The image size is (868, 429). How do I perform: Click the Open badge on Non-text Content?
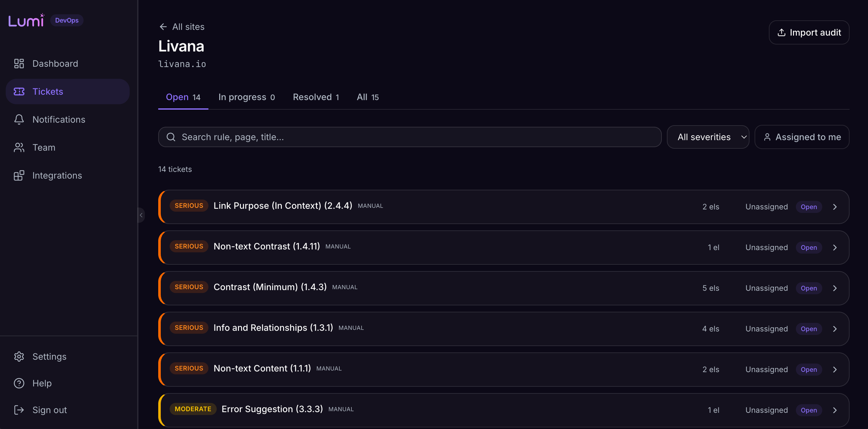click(x=809, y=369)
